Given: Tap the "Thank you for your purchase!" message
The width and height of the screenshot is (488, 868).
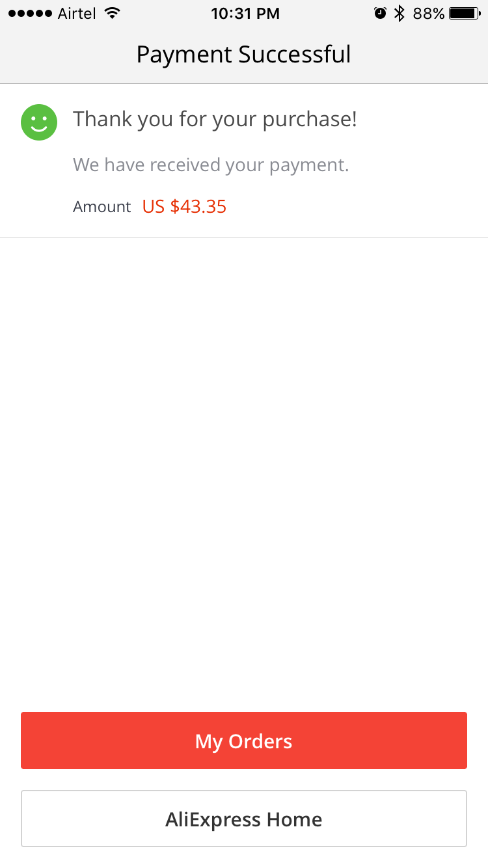Looking at the screenshot, I should point(215,119).
